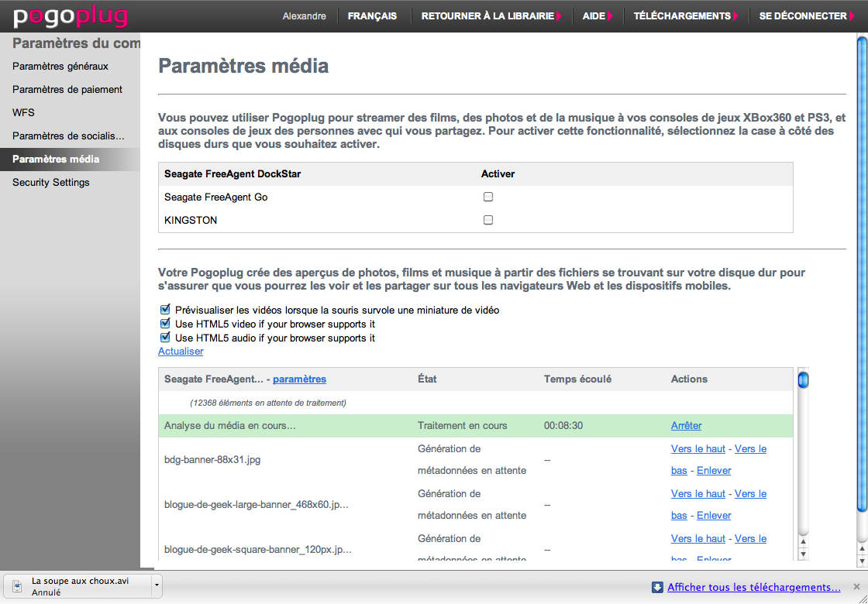868x604 pixels.
Task: Click the 12368 éléments en attente text
Action: tap(268, 403)
